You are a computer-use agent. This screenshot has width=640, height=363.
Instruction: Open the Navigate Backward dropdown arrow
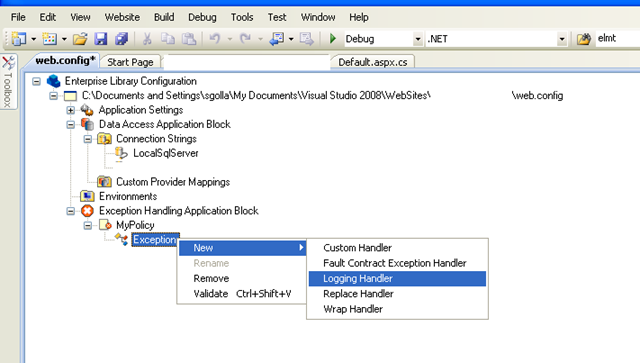tap(291, 39)
